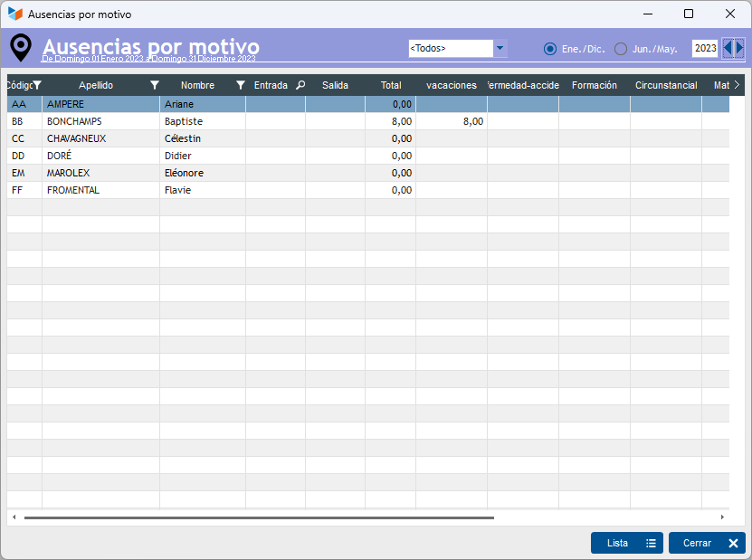
Task: Open the <Todos> dropdown list
Action: tap(500, 49)
